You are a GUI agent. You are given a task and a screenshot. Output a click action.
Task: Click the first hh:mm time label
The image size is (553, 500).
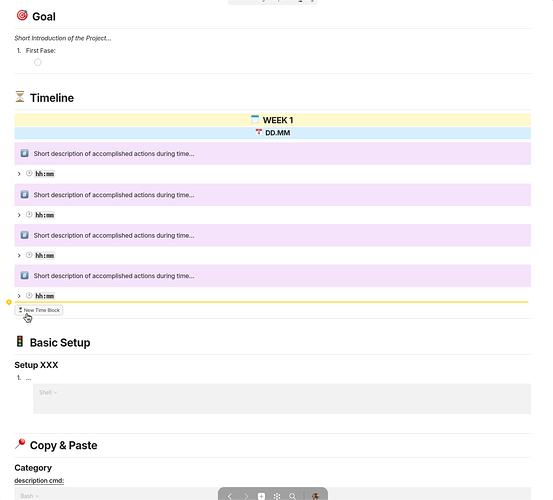click(x=45, y=174)
